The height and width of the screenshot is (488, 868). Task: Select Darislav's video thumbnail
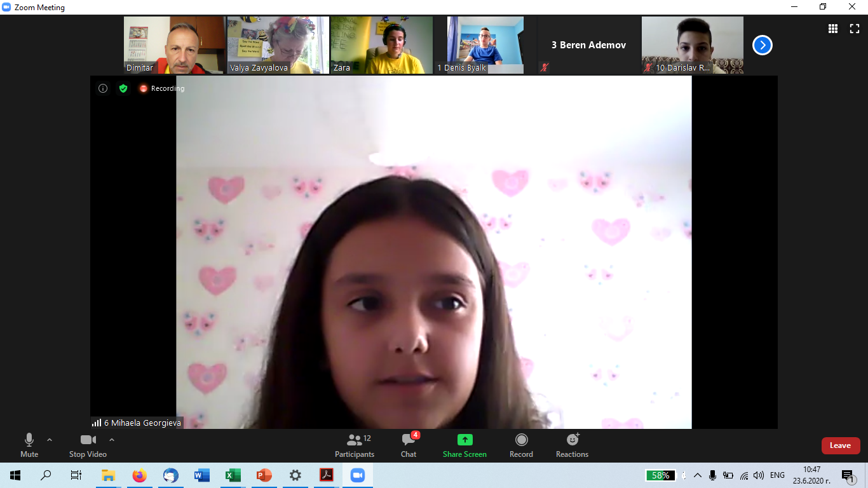pyautogui.click(x=693, y=45)
